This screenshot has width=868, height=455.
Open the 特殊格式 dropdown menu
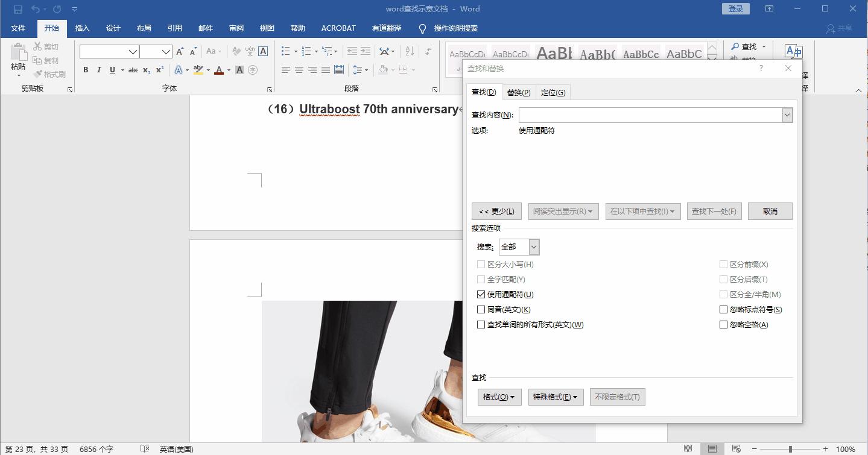click(x=555, y=397)
